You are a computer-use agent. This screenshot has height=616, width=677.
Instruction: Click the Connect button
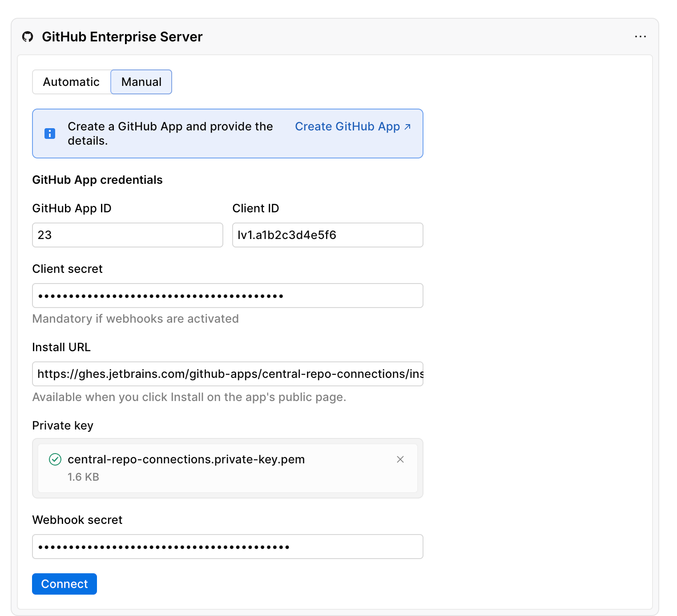point(64,584)
